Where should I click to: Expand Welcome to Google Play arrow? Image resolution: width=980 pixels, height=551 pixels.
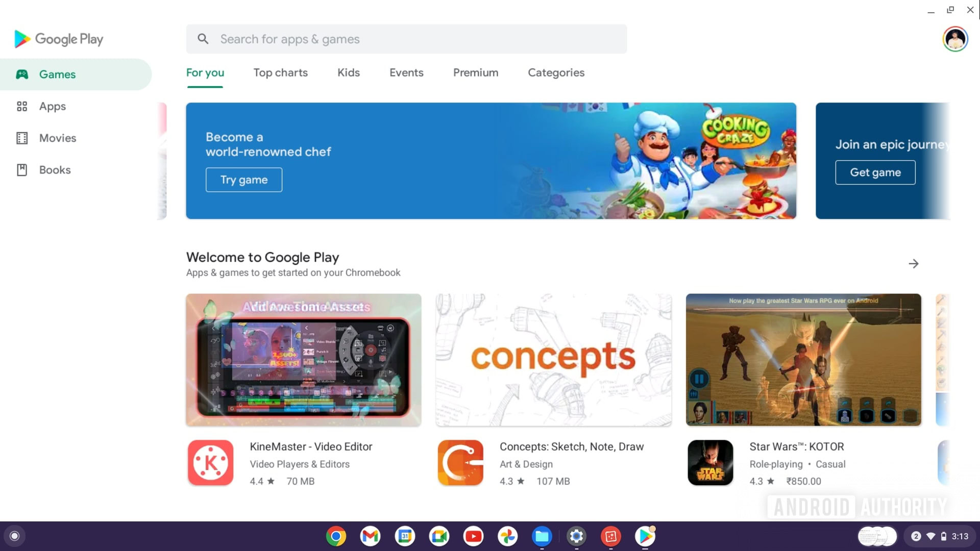tap(914, 264)
